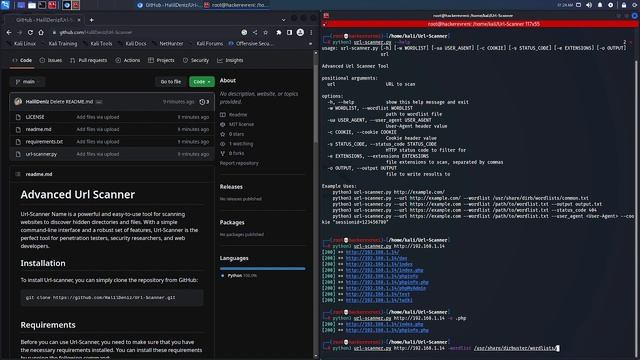Go back in the browser

coord(9,32)
